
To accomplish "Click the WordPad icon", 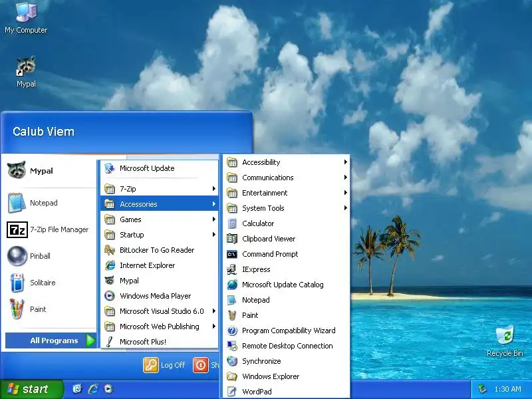I will pos(232,392).
